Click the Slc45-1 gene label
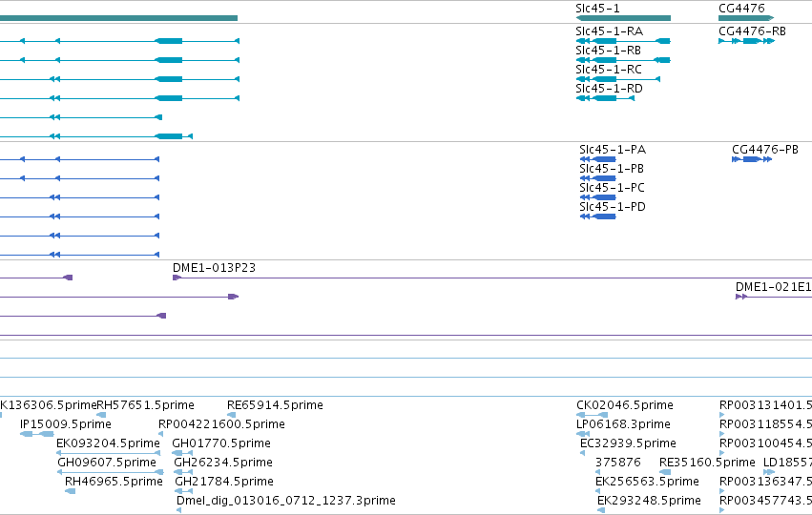 [x=597, y=9]
